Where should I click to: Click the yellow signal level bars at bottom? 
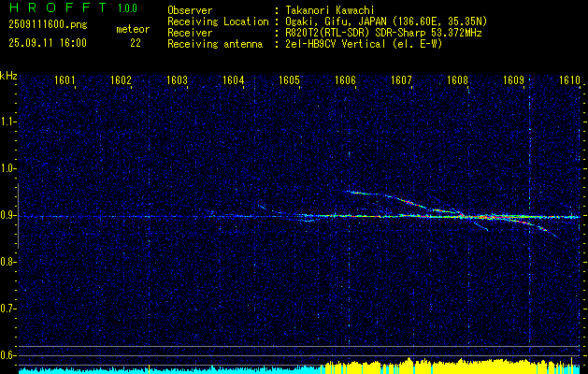pos(450,367)
